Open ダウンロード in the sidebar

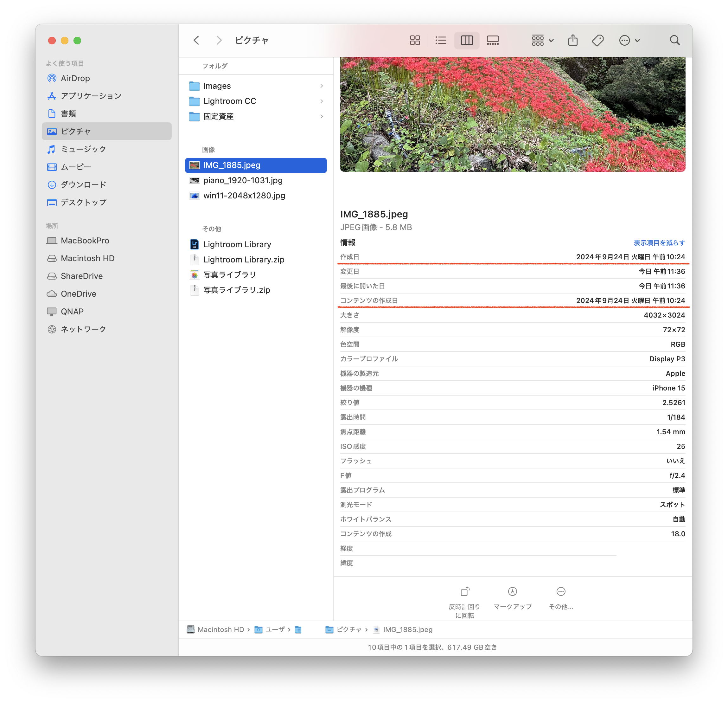[x=83, y=184]
